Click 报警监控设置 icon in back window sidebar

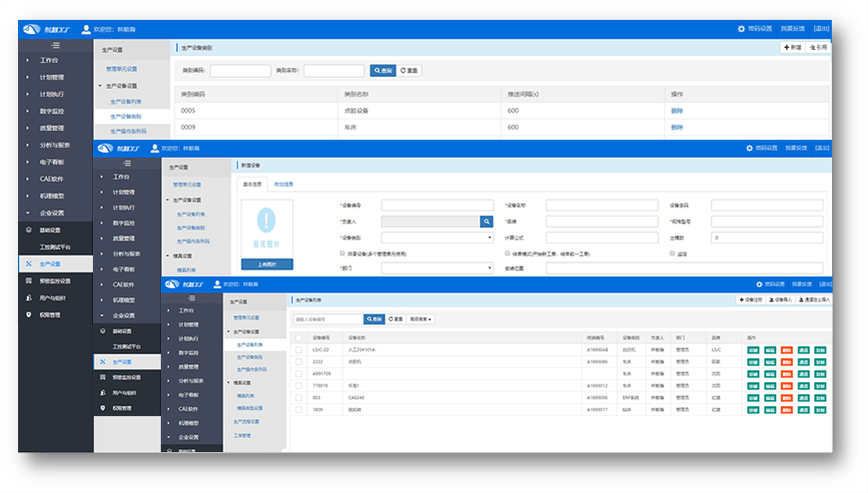tap(29, 280)
